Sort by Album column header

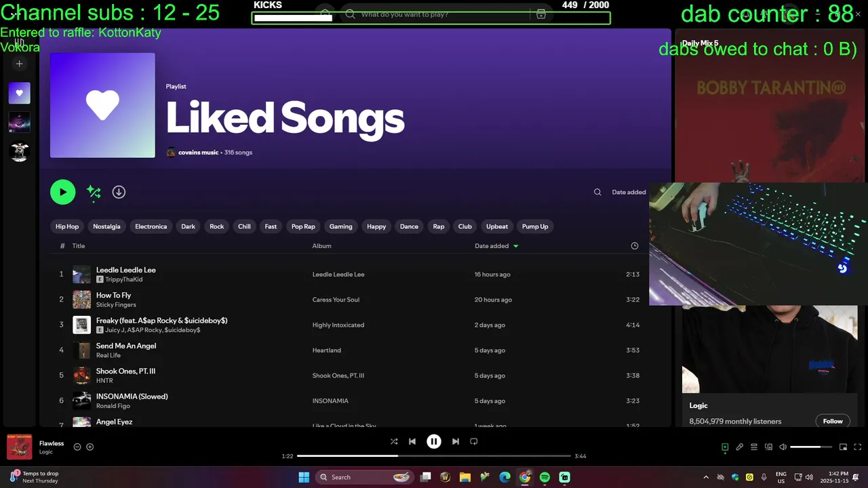321,246
